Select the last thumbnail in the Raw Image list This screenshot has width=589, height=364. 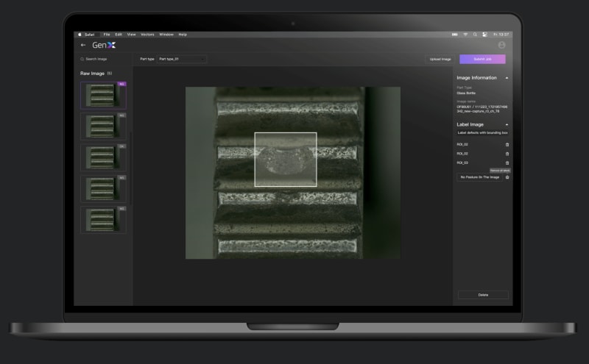(103, 220)
